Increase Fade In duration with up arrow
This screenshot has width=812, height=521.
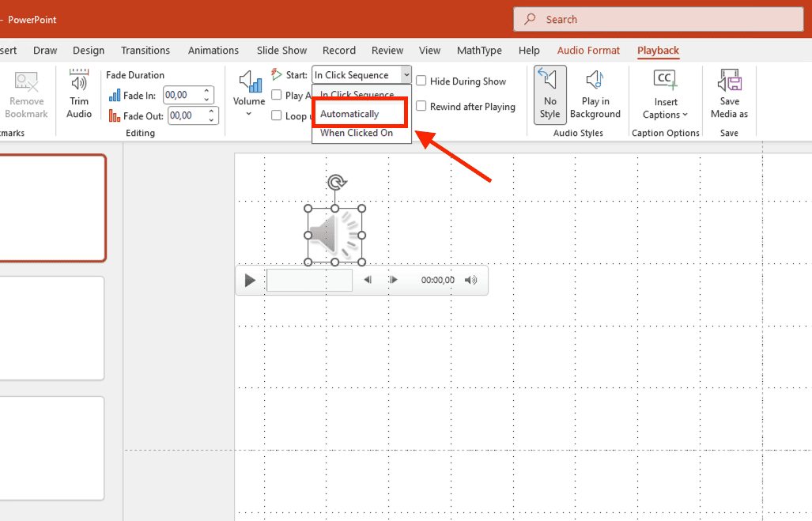206,91
